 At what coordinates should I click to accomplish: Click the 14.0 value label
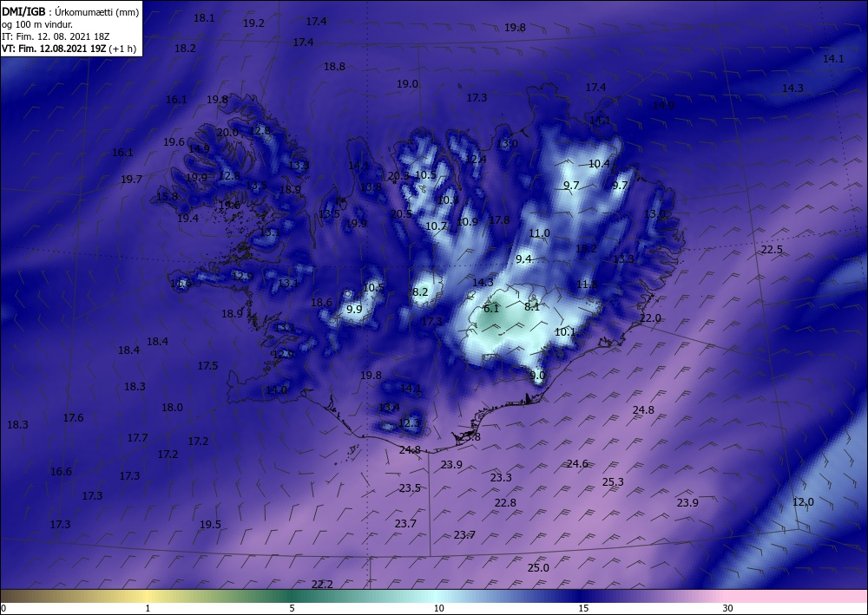pos(276,389)
